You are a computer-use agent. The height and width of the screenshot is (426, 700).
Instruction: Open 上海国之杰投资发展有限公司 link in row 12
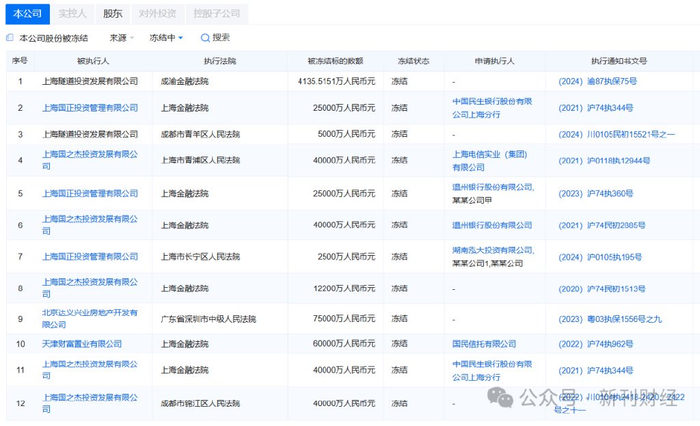tap(90, 403)
